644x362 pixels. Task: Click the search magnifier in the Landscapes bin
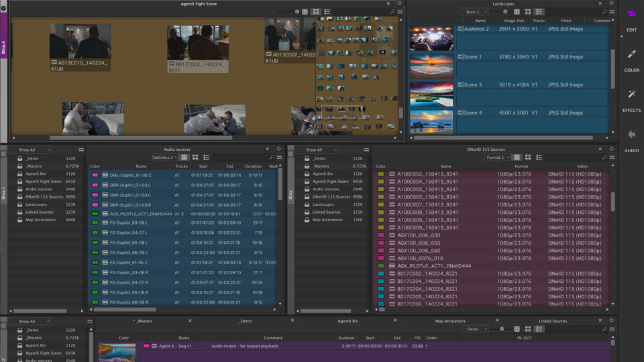click(604, 12)
